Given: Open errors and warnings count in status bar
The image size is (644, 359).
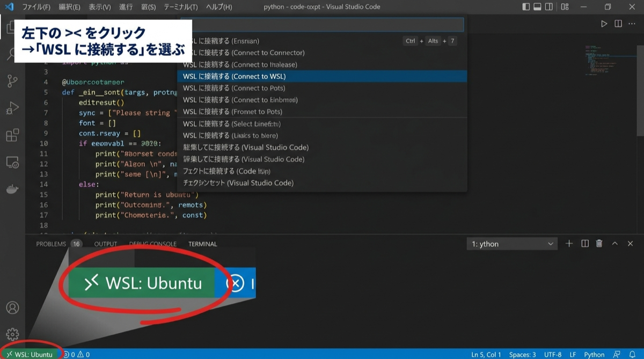Looking at the screenshot, I should click(77, 355).
